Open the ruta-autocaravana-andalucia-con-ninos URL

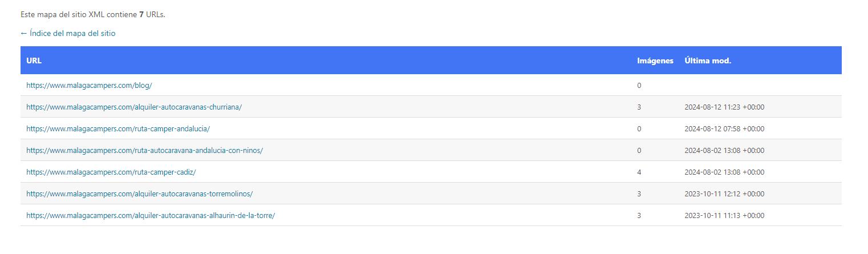click(144, 151)
